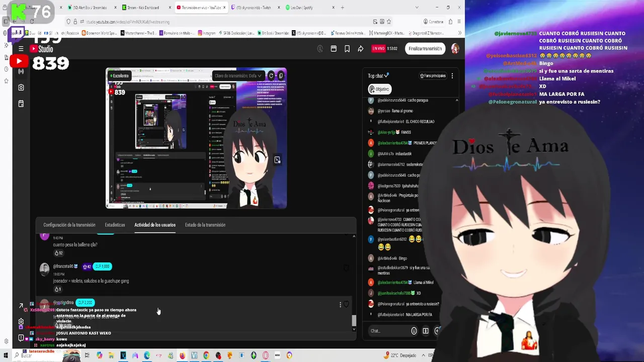Open the Manage calendar icon in sidebar
Viewport: 644px width, 362px height.
coord(21,104)
